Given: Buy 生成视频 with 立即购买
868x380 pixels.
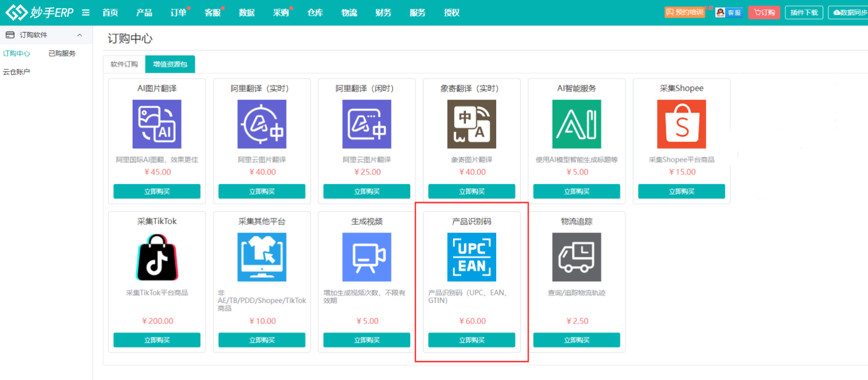Looking at the screenshot, I should pyautogui.click(x=367, y=340).
